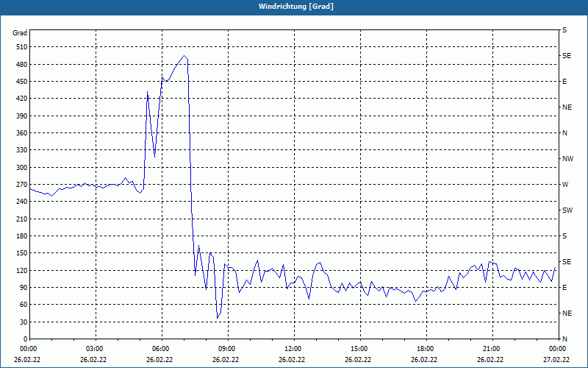This screenshot has height=368, width=588.
Task: Click the 360 axis value
Action: (22, 133)
